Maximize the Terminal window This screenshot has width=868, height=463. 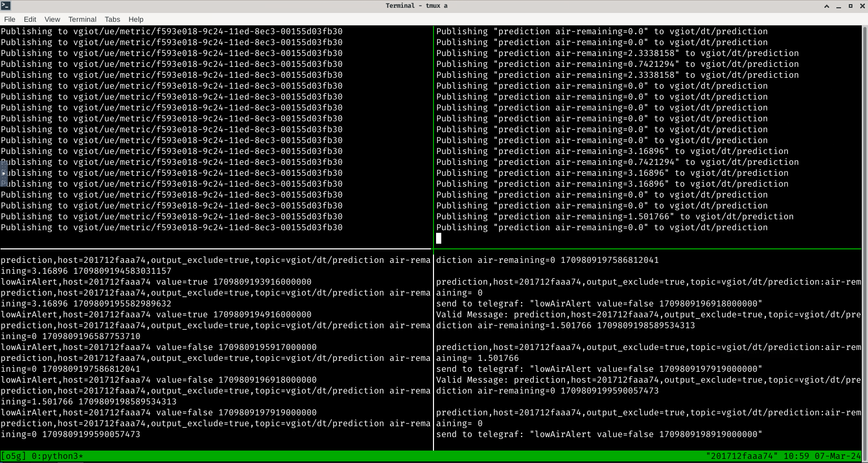point(850,6)
